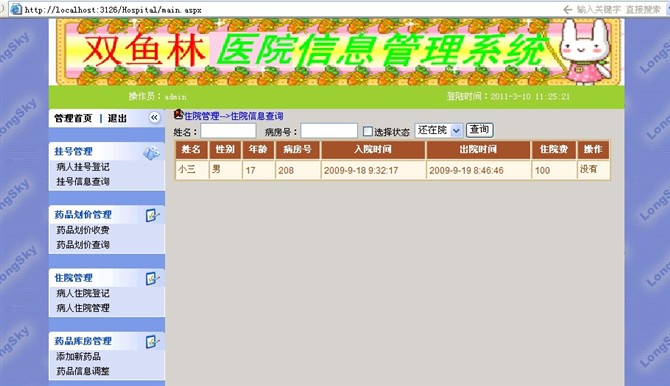Click the 住院管理-->住院信息查询 breadcrumb text
670x386 pixels.
tap(233, 116)
